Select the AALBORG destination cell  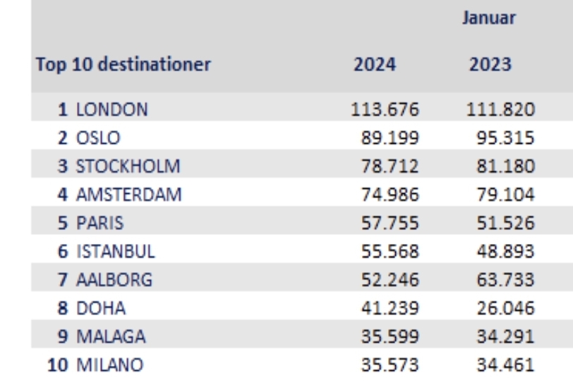tap(115, 280)
